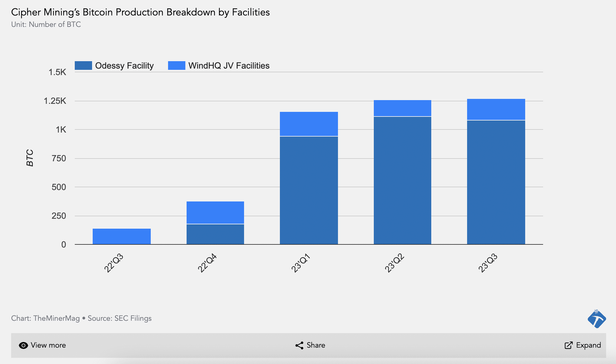
Task: Select the 23'Q1 WindHQ top segment
Action: click(x=309, y=124)
